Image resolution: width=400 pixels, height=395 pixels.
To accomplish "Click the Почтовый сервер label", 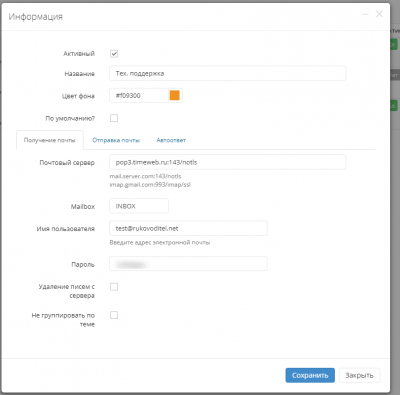I will (x=67, y=163).
